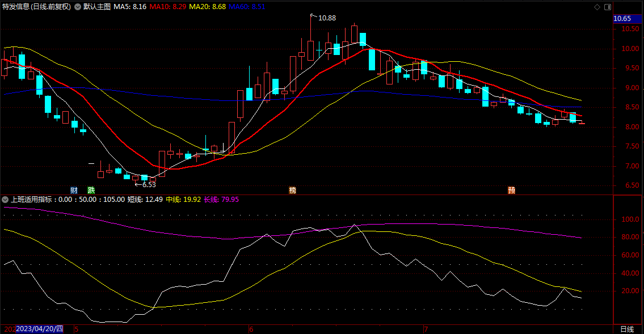Viewport: 644px width, 334px height.
Task: Toggle the side panel layout icon
Action: 608,7
